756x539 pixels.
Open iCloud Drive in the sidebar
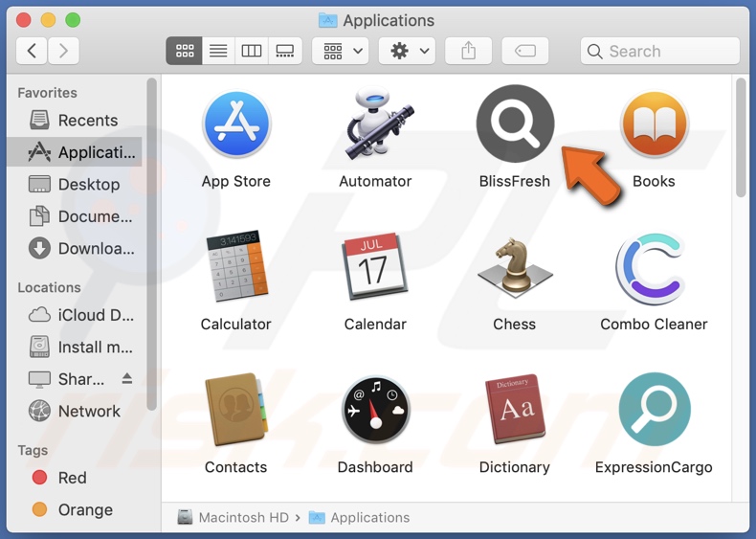[x=75, y=315]
